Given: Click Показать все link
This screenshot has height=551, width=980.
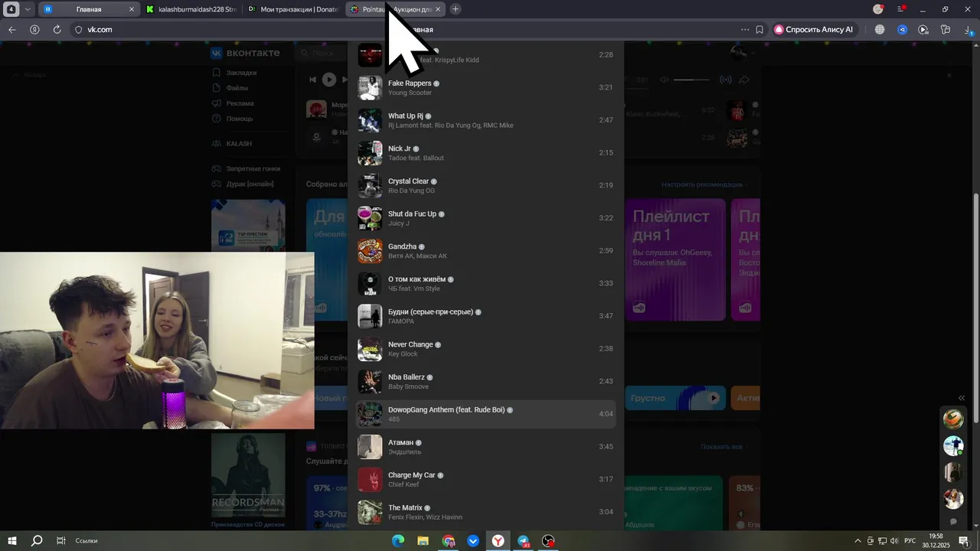Looking at the screenshot, I should coord(721,447).
